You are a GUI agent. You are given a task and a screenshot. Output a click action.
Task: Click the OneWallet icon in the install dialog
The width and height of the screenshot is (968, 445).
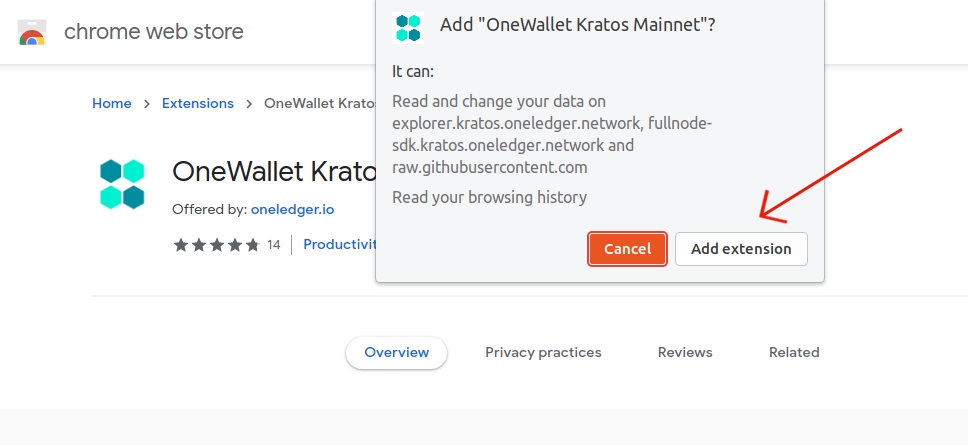(407, 27)
